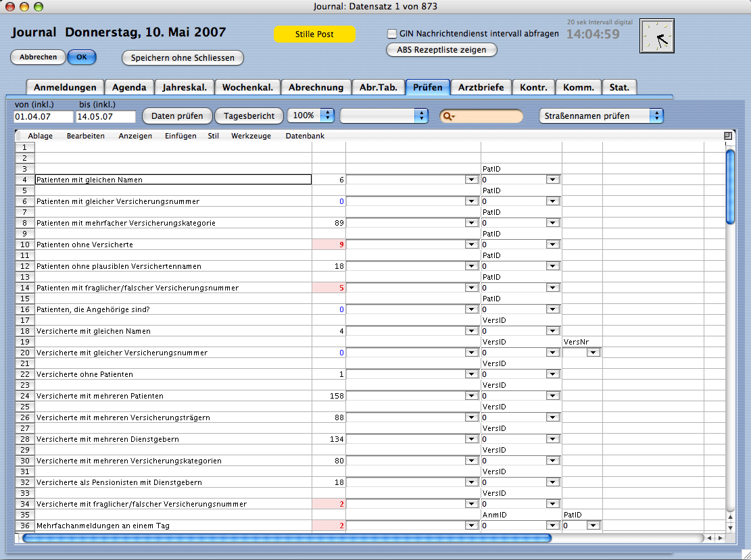Click the analog clock icon

tap(657, 36)
